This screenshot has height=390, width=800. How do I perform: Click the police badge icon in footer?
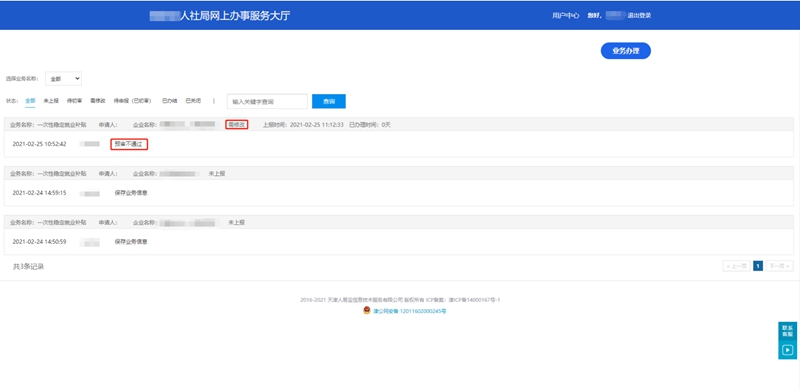366,310
